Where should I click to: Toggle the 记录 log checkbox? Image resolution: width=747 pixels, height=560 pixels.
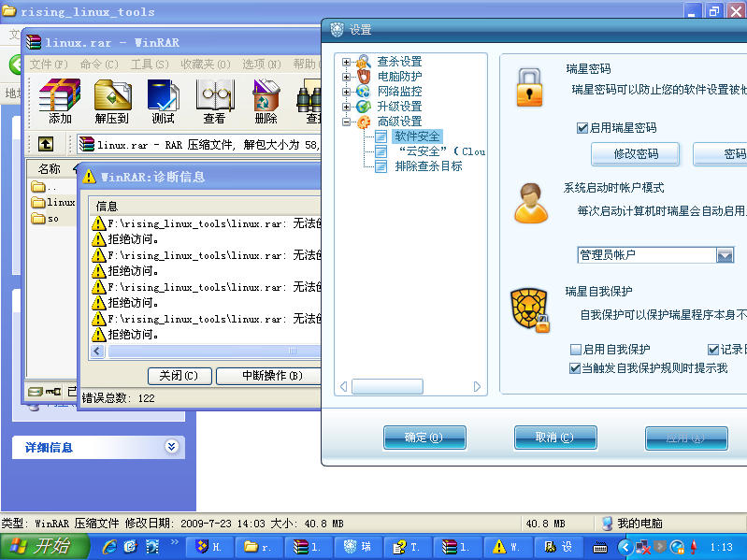tap(713, 350)
